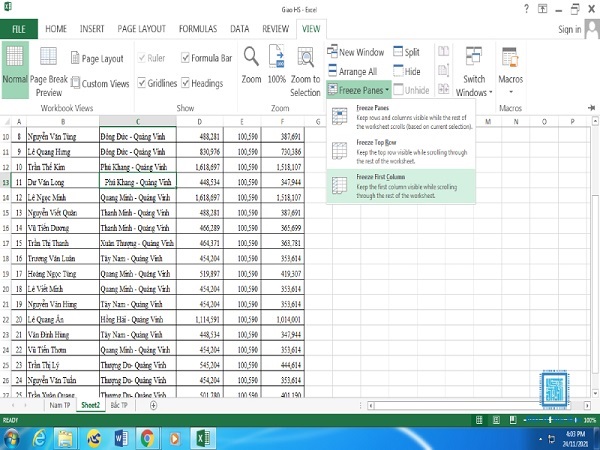Viewport: 600px width, 450px height.
Task: Select cell with Hồng Hải - Quảng Vinh
Action: point(138,320)
